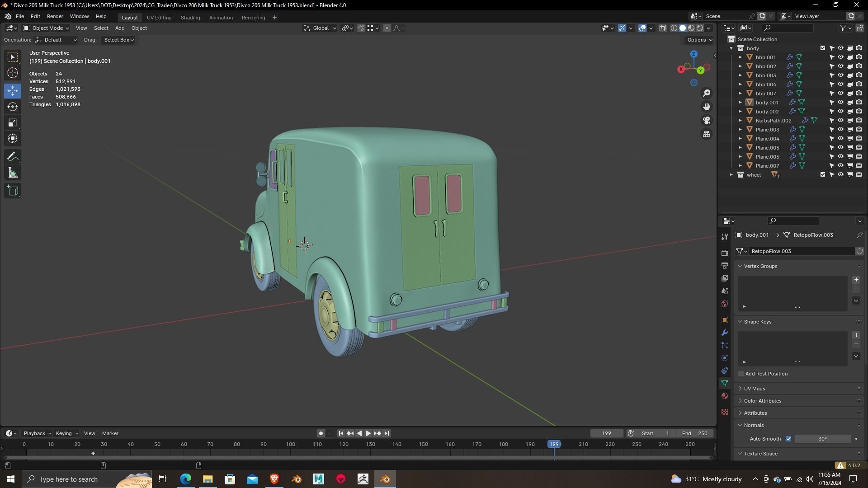Select the Transform tool
The height and width of the screenshot is (488, 868).
(x=13, y=138)
